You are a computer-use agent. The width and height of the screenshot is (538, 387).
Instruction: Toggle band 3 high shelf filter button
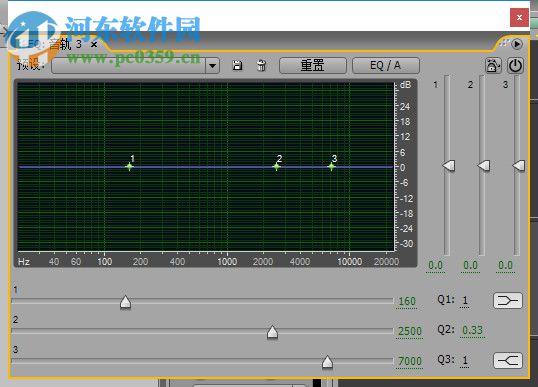click(x=508, y=361)
